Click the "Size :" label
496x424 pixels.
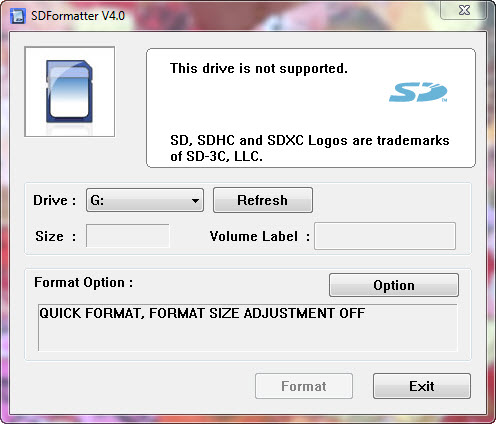pyautogui.click(x=56, y=236)
